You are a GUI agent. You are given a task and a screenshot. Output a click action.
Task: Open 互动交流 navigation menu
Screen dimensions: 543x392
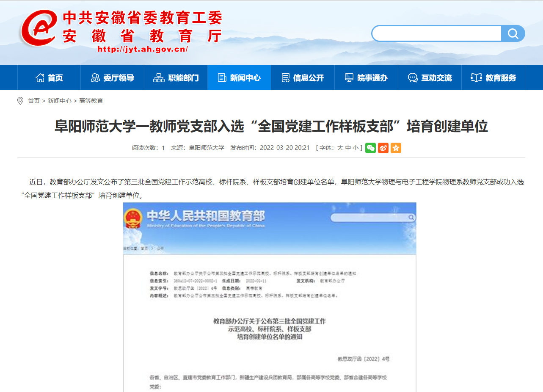(430, 78)
